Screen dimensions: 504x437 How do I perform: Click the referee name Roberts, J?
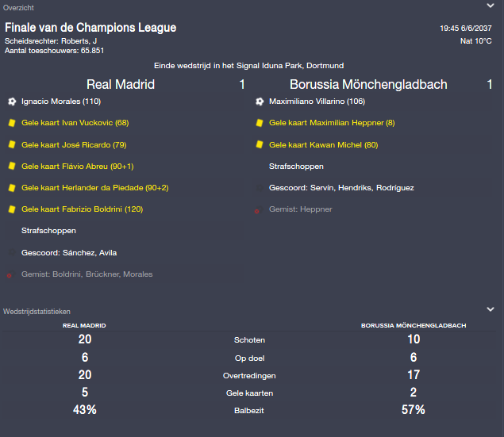[79, 41]
